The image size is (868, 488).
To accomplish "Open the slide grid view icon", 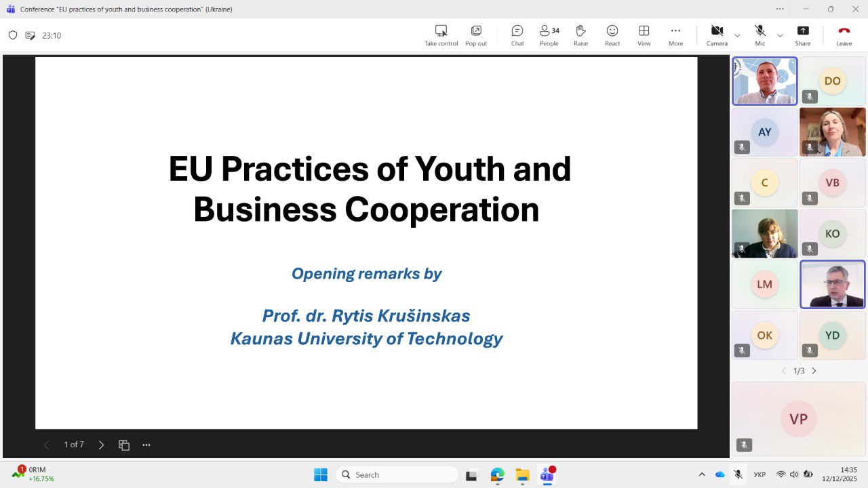I will pos(124,445).
